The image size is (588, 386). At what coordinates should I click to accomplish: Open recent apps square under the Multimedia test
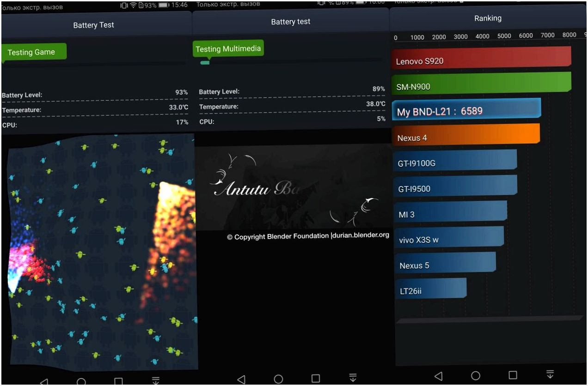pos(316,379)
